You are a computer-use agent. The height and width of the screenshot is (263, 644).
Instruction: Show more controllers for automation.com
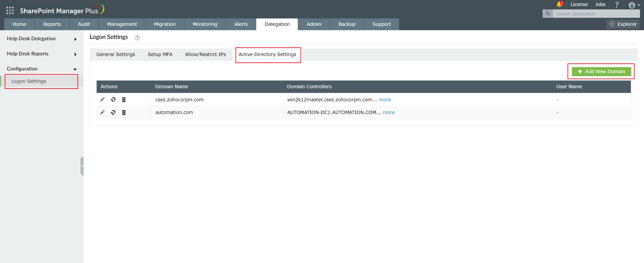point(389,112)
